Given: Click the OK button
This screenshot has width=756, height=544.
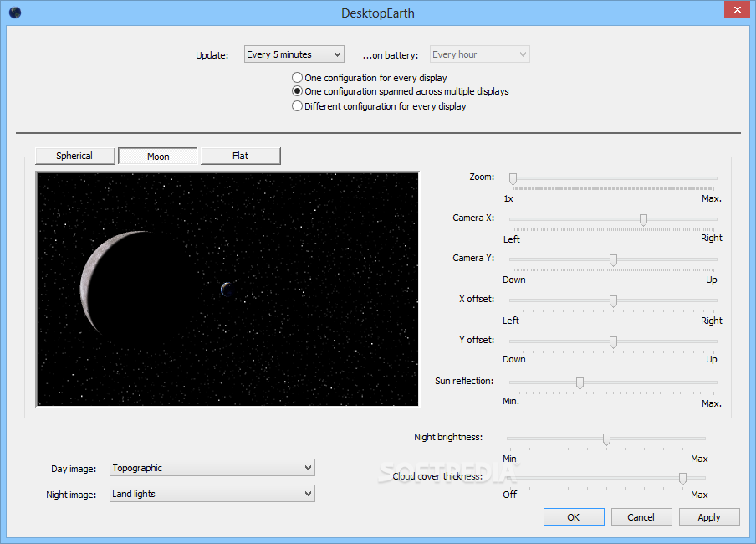Looking at the screenshot, I should click(573, 517).
